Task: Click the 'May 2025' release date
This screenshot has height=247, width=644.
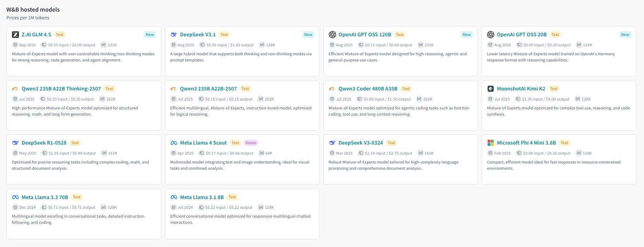Action: coord(28,153)
